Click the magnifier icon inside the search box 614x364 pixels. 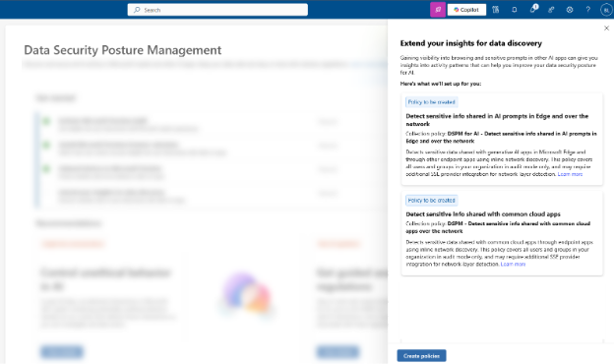click(136, 10)
